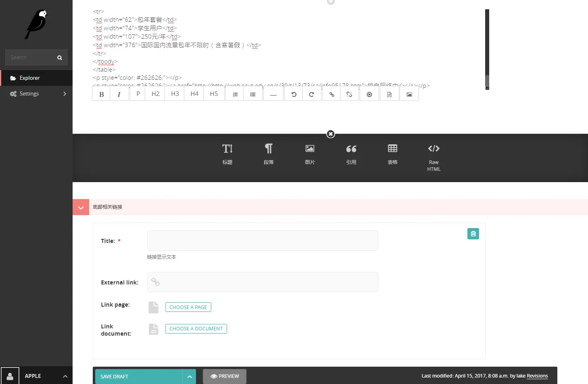Delete this related link item

click(x=473, y=234)
